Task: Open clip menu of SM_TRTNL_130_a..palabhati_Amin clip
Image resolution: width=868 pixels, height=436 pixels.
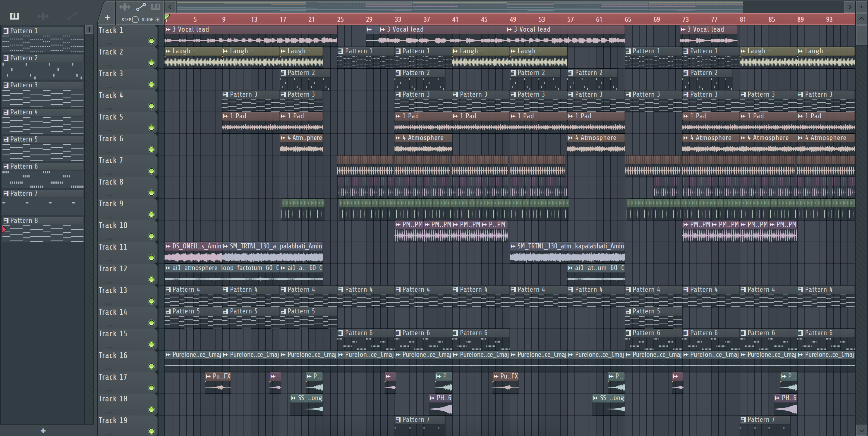Action: (225, 246)
